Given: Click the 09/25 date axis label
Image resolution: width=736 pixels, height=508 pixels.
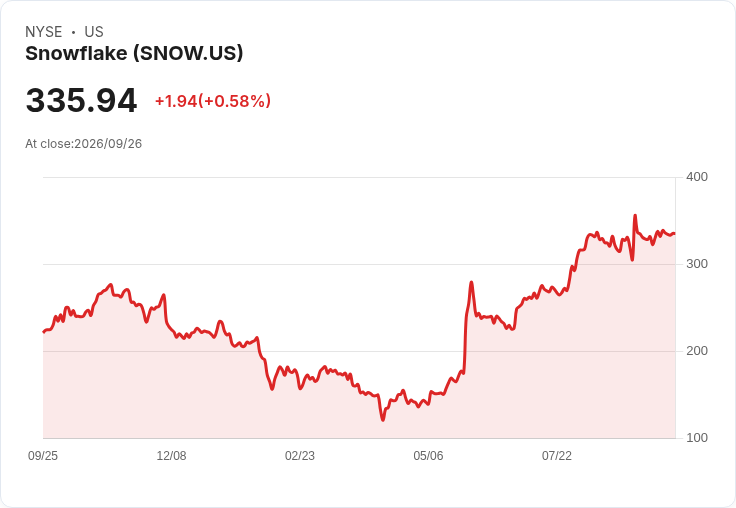Looking at the screenshot, I should coord(43,456).
